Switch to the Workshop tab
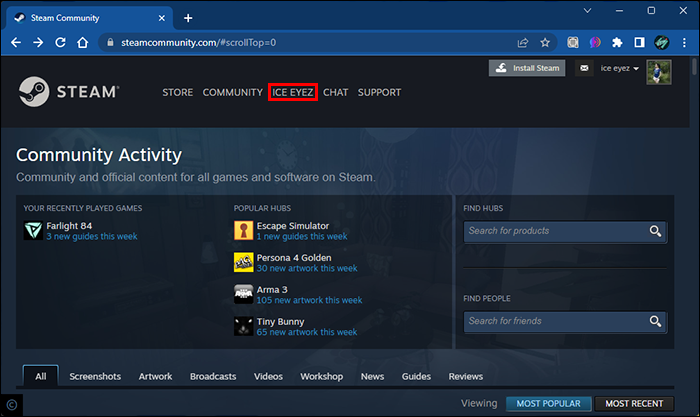This screenshot has height=417, width=700. pos(321,376)
